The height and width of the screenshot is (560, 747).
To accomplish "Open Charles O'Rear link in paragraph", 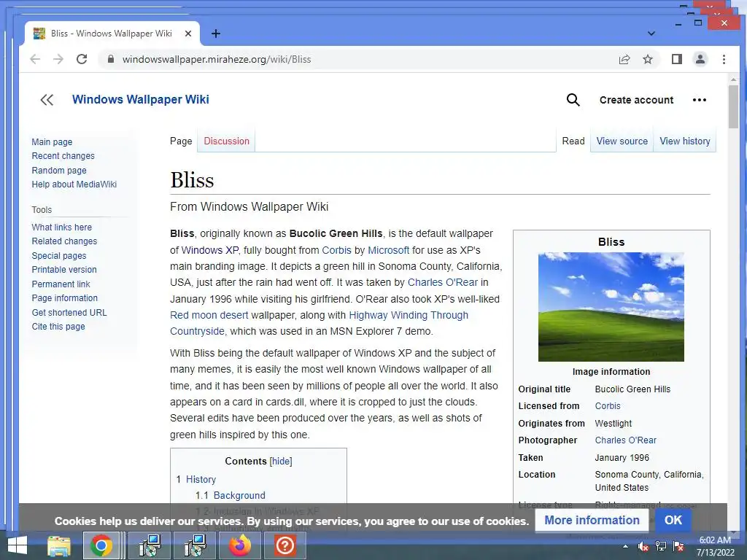I will pos(443,282).
